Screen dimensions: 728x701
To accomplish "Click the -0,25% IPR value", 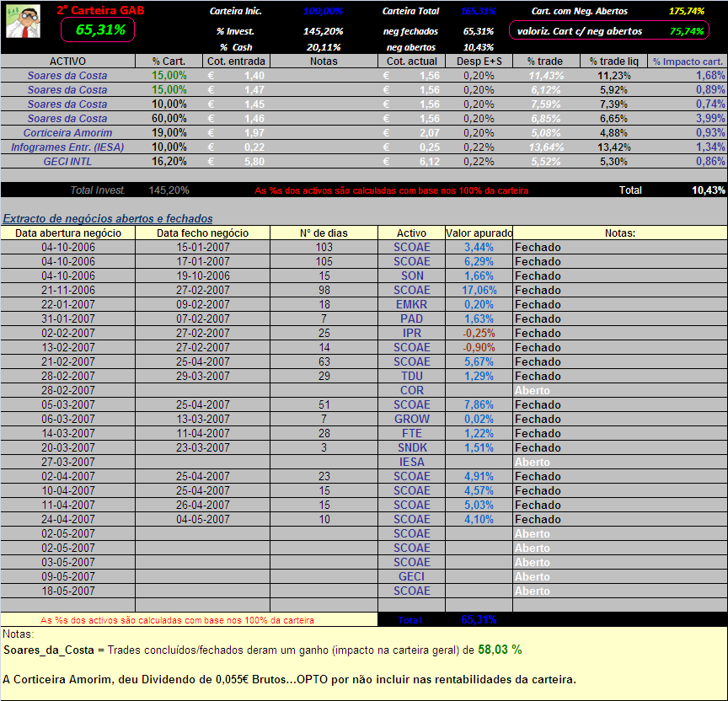I will coord(479,334).
